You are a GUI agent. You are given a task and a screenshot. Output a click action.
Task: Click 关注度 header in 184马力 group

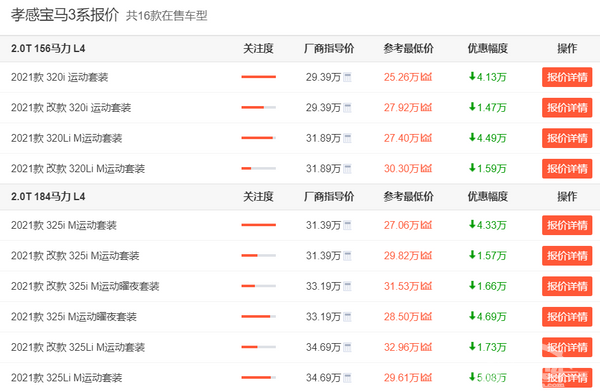point(258,197)
